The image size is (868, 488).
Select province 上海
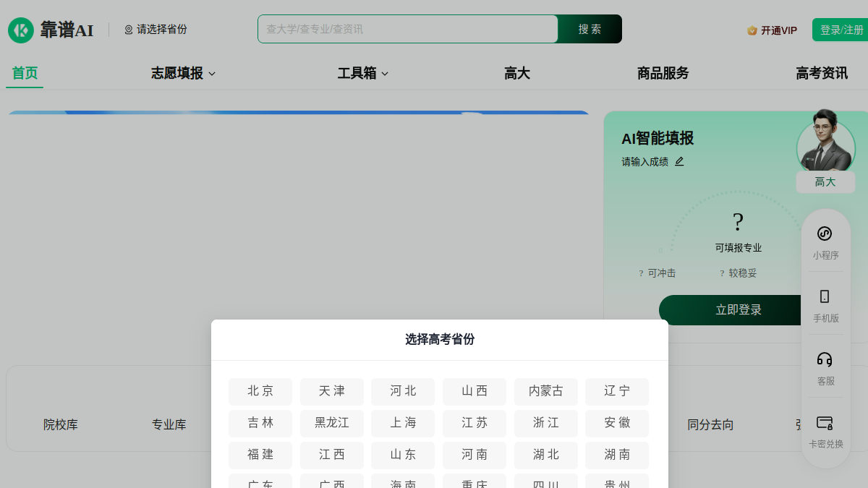coord(403,423)
